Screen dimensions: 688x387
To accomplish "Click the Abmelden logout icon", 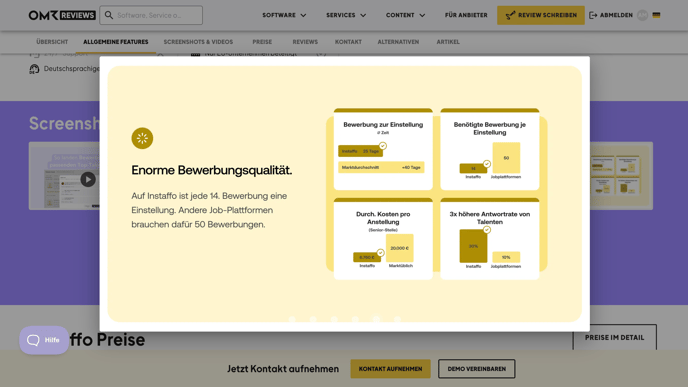I will coord(593,15).
